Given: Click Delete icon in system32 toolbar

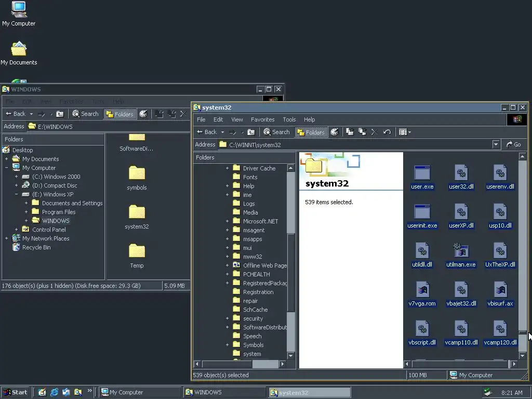Looking at the screenshot, I should [x=374, y=132].
